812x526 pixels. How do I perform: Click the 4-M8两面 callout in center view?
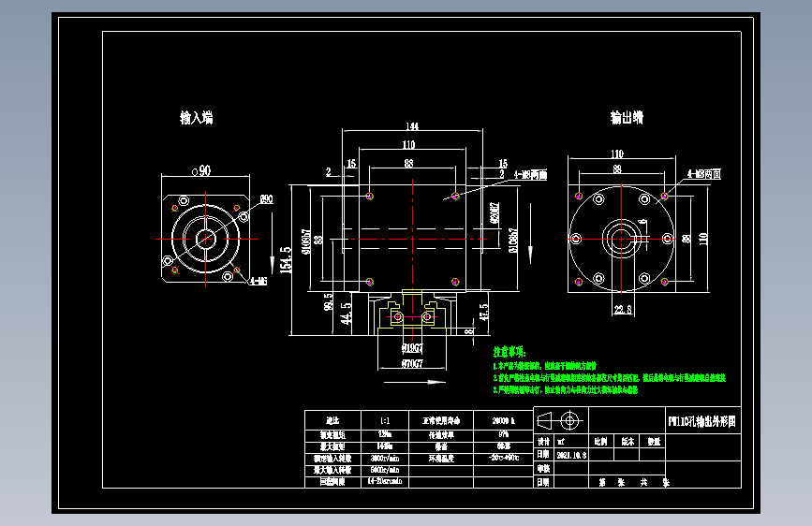point(530,174)
